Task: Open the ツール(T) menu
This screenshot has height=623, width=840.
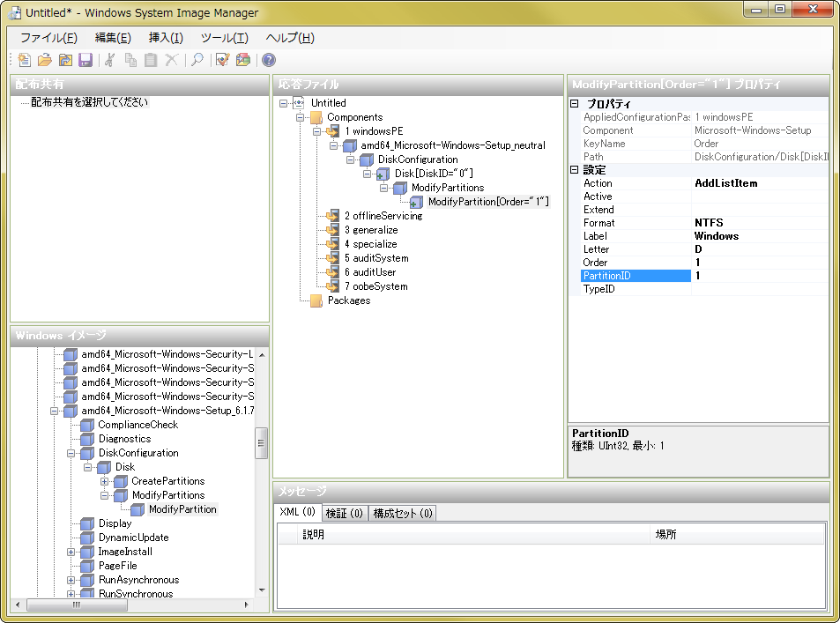Action: 224,38
